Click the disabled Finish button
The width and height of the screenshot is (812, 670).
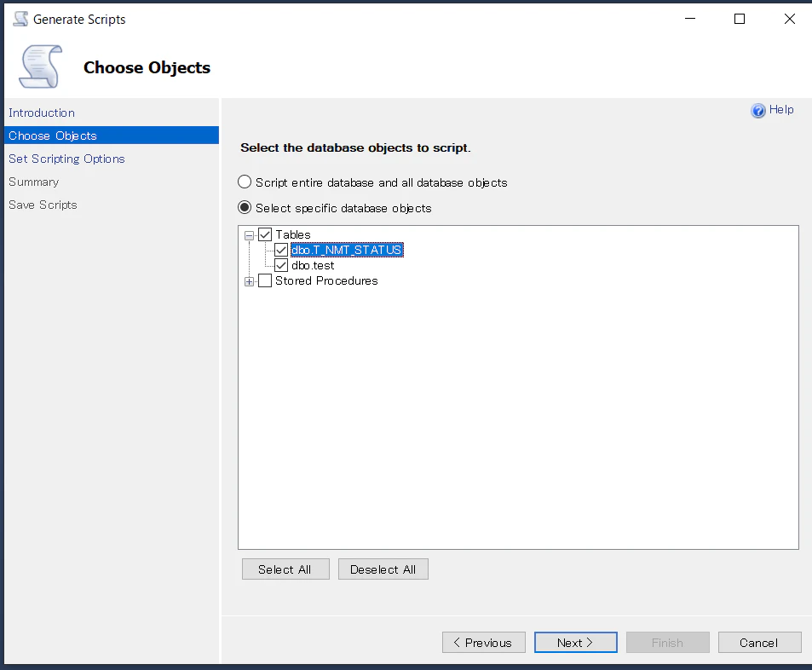(667, 643)
